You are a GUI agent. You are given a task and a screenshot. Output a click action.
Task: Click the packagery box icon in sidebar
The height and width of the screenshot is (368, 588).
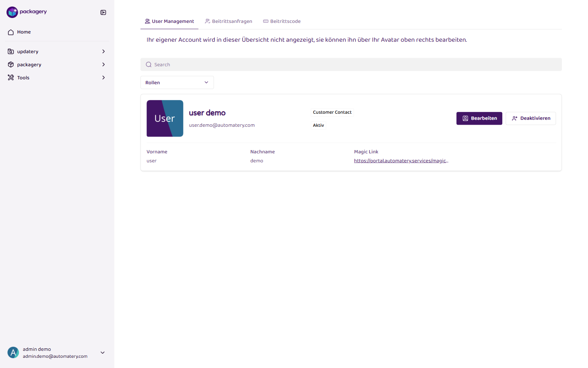point(11,65)
